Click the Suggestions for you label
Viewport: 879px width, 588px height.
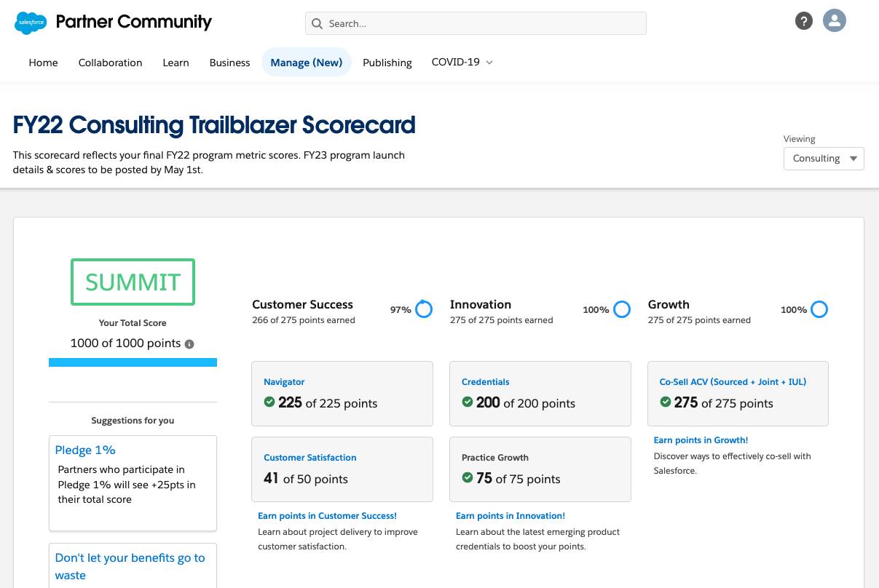coord(133,420)
